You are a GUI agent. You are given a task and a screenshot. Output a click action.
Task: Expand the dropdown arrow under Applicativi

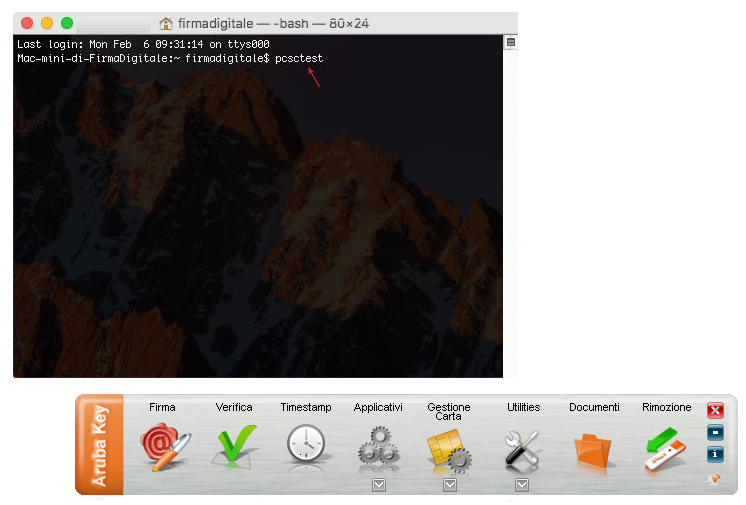click(379, 485)
